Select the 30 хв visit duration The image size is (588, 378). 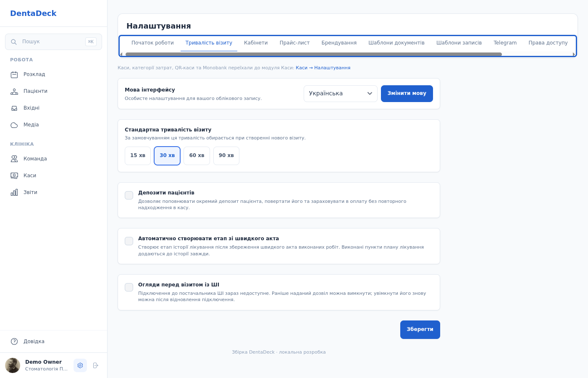point(167,156)
